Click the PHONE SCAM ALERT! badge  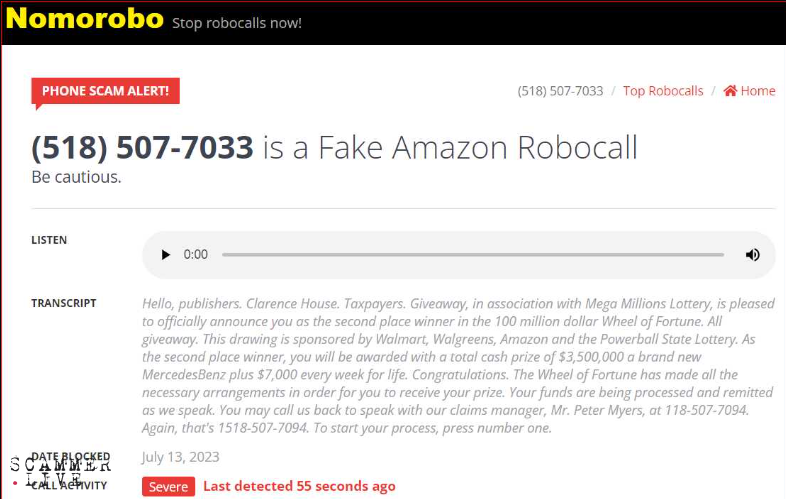pos(105,91)
